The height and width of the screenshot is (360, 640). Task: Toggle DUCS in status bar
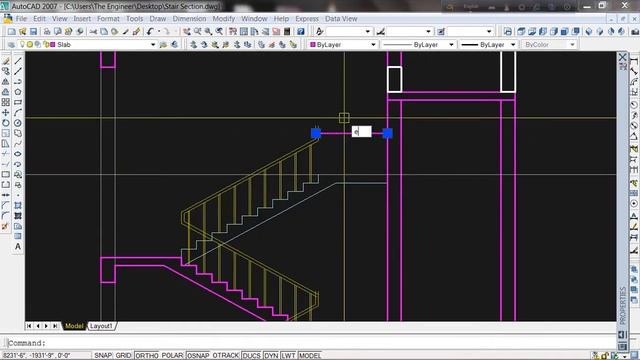point(251,356)
